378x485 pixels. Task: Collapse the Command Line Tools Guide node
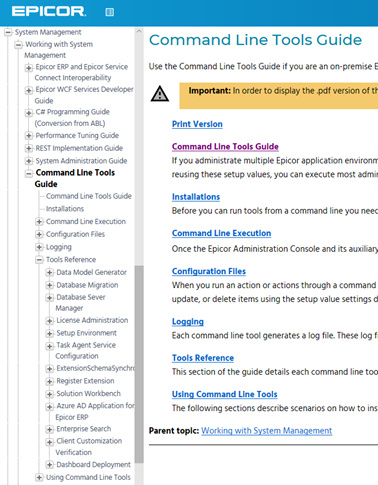(29, 173)
